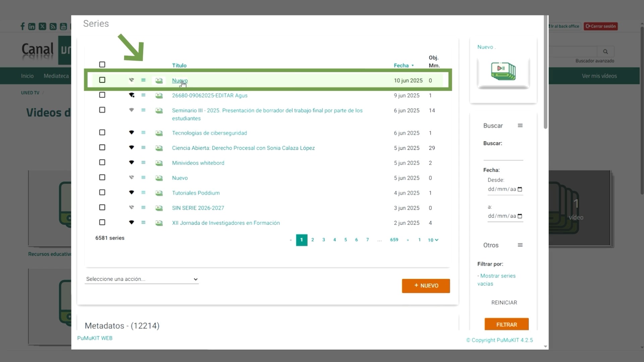Open hamburger menu next to Otros panel
This screenshot has width=644, height=362.
coord(520,245)
